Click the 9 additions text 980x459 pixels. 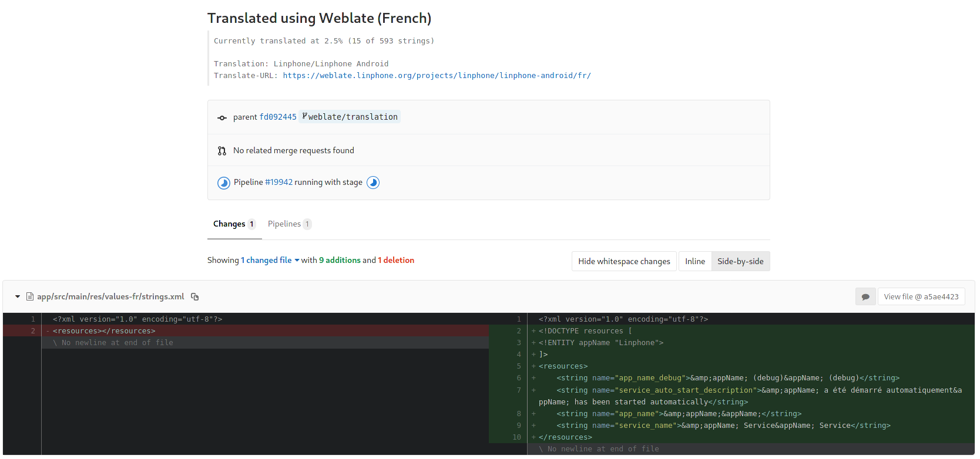pos(340,260)
